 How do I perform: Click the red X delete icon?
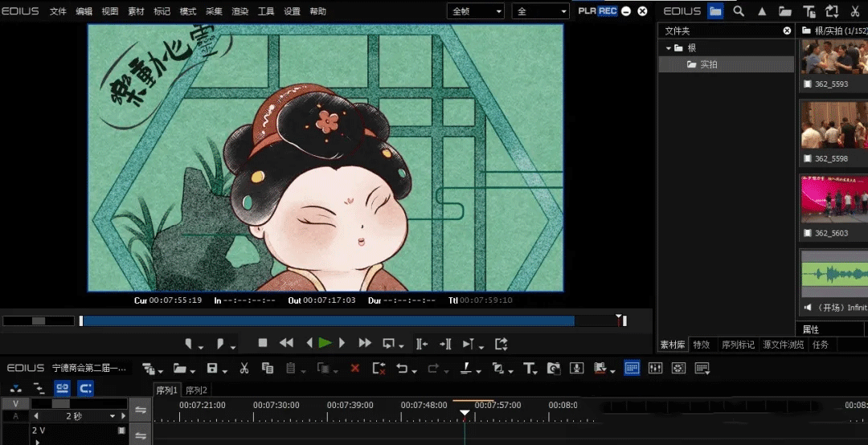354,368
